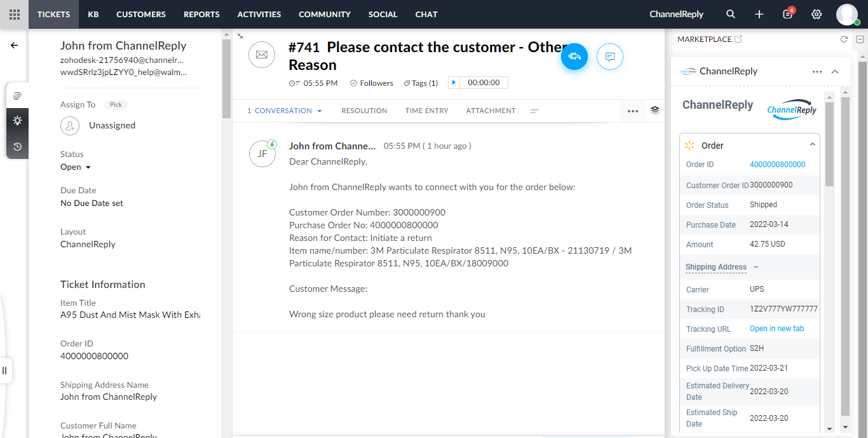Switch to the Time Entry tab

tap(427, 111)
